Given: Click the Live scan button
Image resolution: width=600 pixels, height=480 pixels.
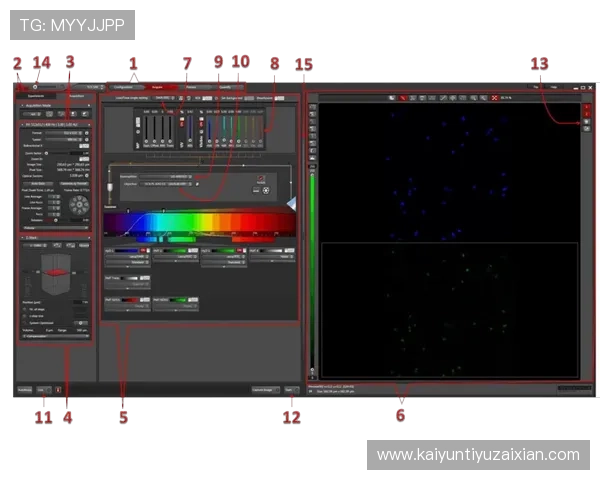Looking at the screenshot, I should 44,389.
